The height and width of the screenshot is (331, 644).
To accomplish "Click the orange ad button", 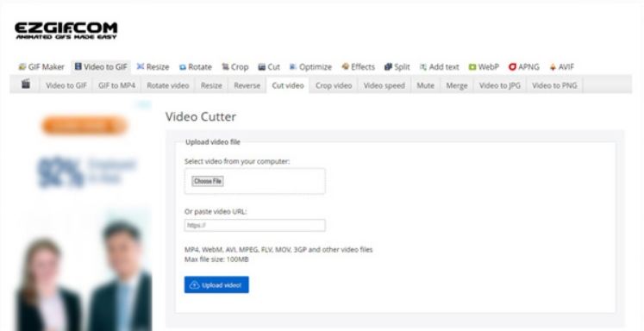I will (x=84, y=126).
